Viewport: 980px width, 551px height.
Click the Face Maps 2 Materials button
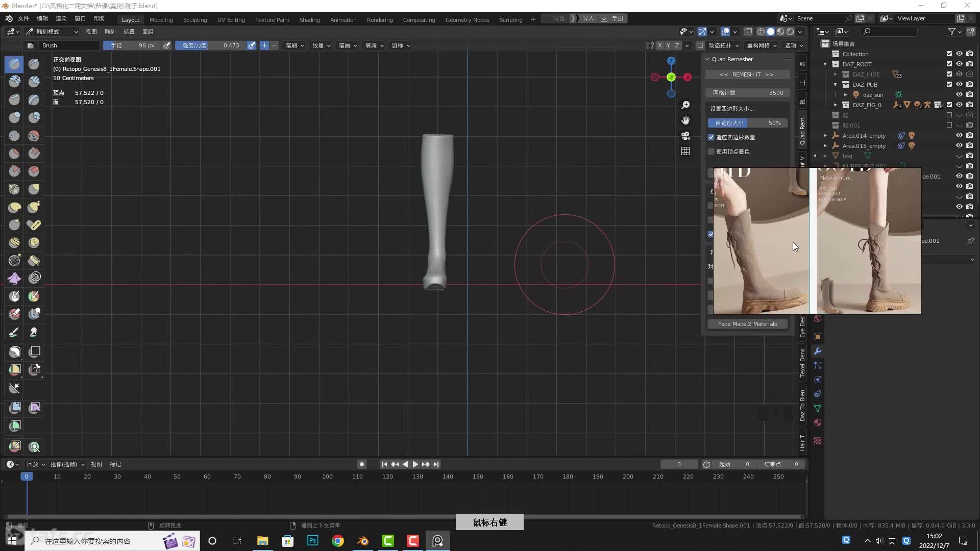(747, 324)
